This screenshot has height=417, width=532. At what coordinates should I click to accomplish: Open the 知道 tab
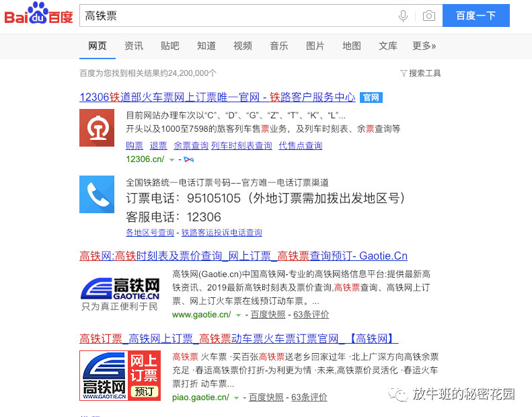click(x=206, y=46)
